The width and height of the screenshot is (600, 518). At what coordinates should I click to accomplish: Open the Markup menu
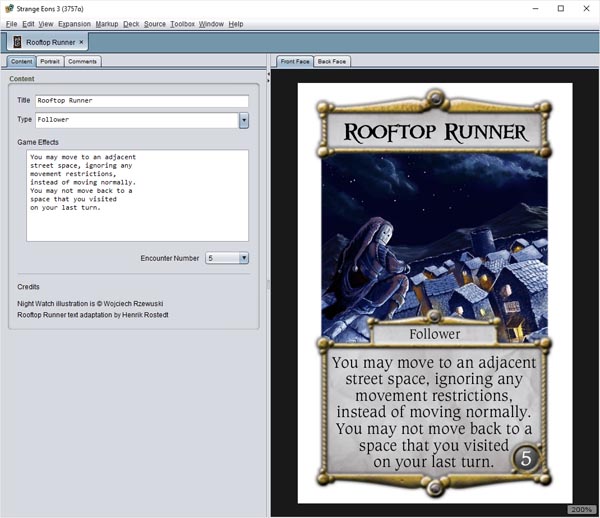point(107,24)
